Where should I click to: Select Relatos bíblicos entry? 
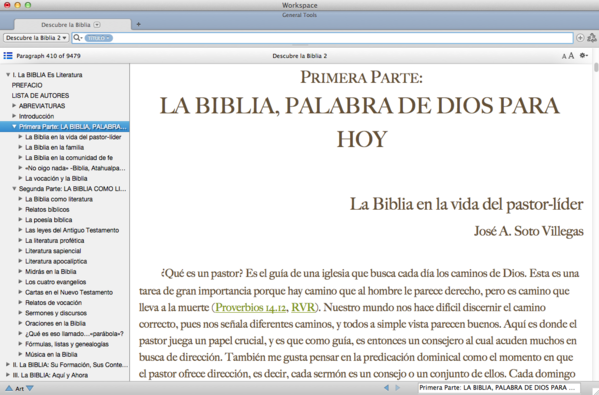[x=47, y=209]
